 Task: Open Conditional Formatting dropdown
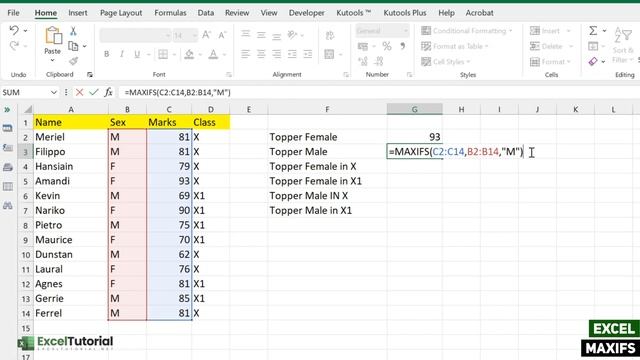click(467, 31)
